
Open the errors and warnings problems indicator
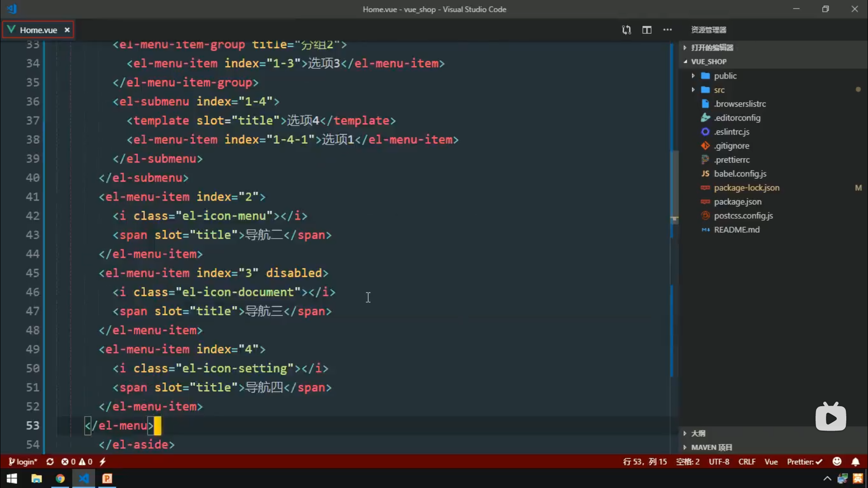[x=77, y=462]
